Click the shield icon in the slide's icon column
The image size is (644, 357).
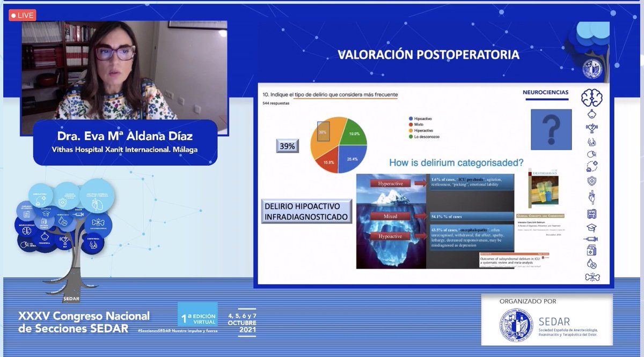[x=592, y=181]
